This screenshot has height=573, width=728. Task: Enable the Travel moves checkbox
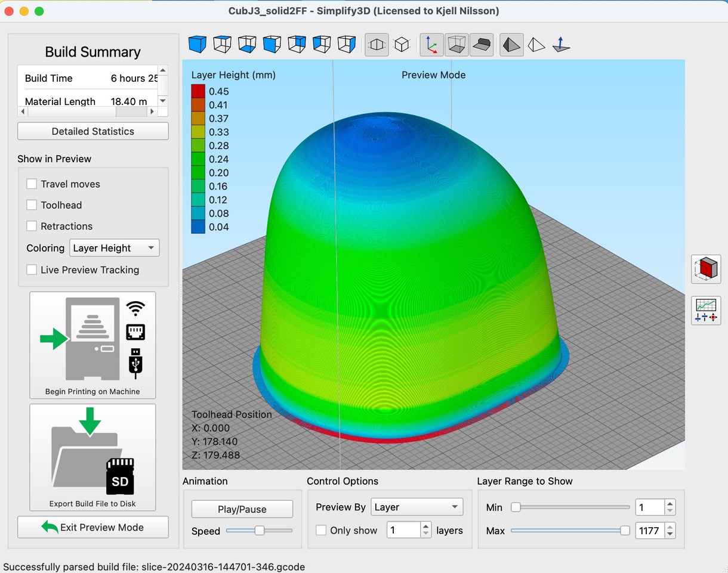click(x=32, y=184)
